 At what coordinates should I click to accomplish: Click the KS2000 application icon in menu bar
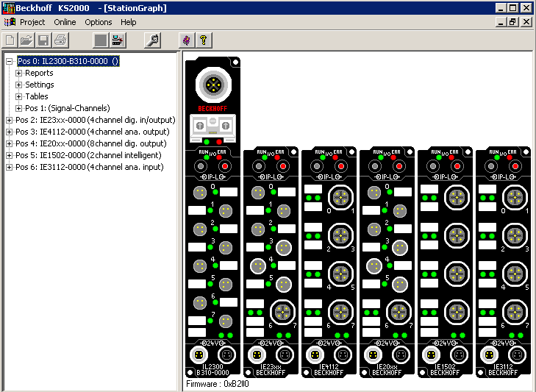point(10,22)
